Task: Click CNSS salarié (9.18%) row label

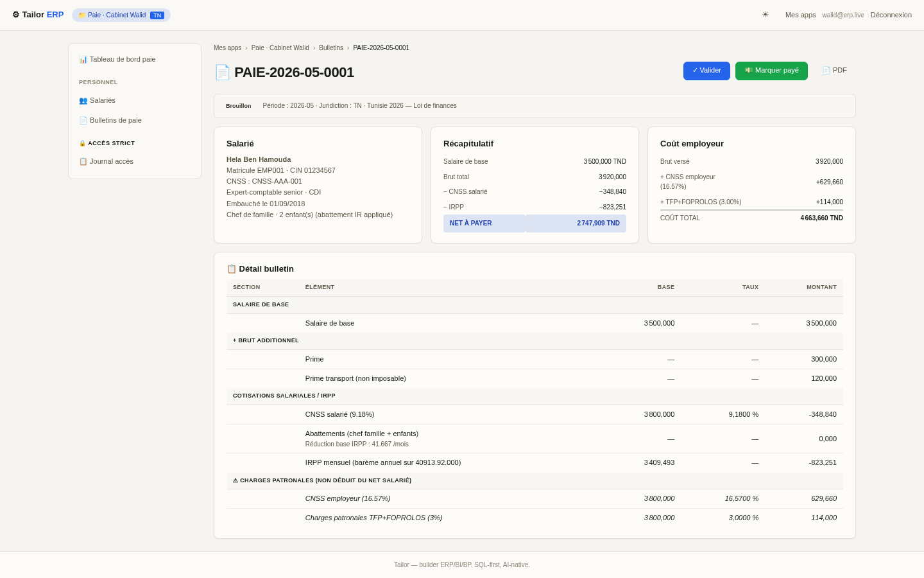Action: point(339,414)
